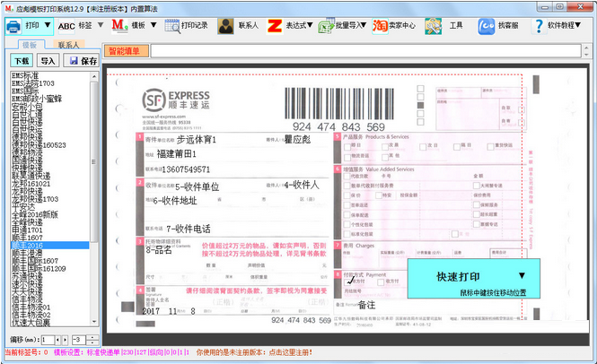Viewport: 597px width, 364px height.
Task: Click the 寄方付 payment checkbox
Action: tap(348, 282)
